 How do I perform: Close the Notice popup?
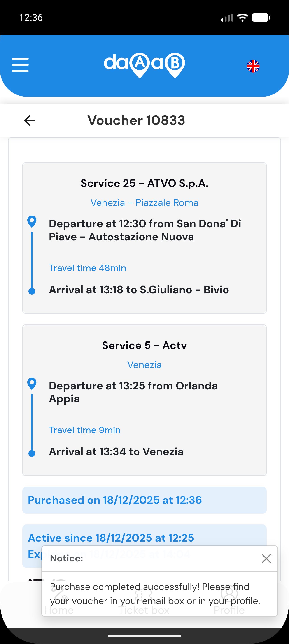[266, 558]
